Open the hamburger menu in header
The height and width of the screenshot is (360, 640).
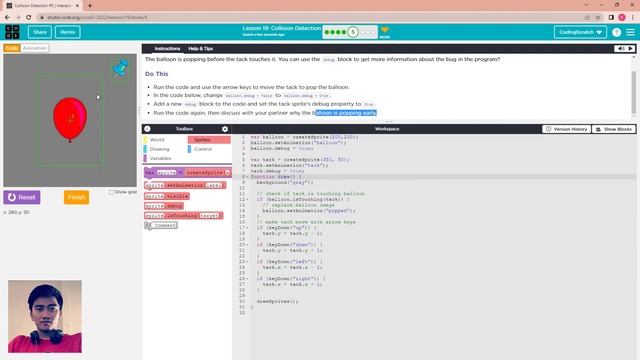coord(631,32)
